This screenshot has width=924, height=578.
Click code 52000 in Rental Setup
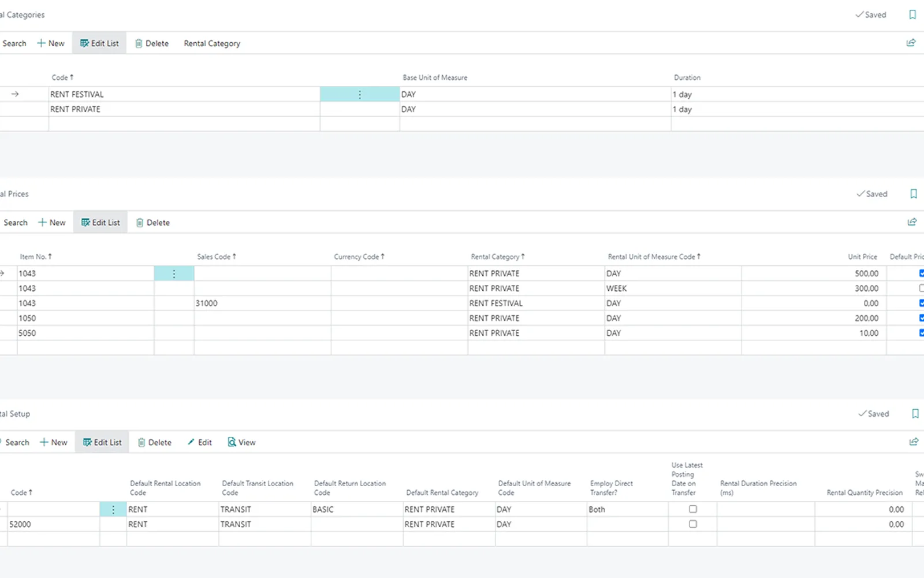pyautogui.click(x=53, y=524)
